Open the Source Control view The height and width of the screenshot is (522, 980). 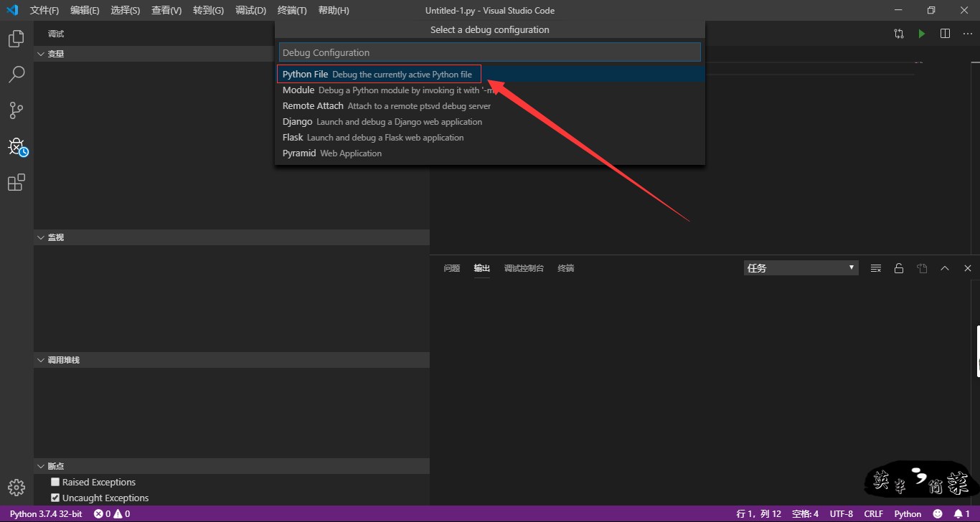click(16, 110)
